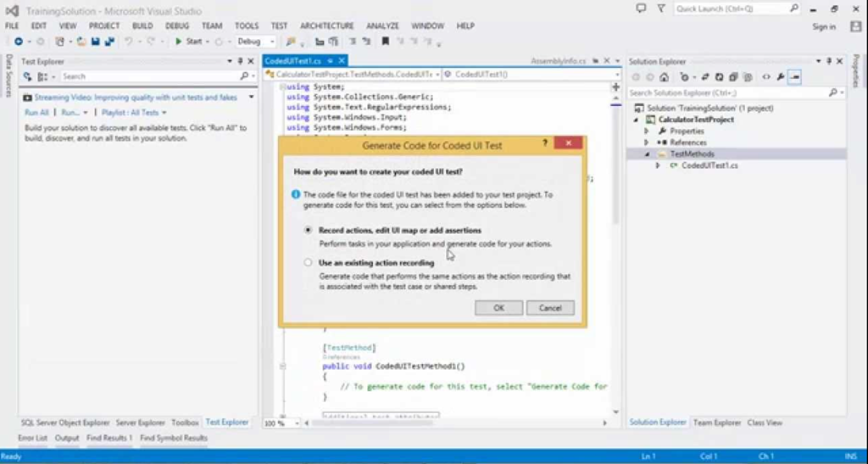Viewport: 868px width, 464px height.
Task: Click the Save All toolbar icon
Action: (x=109, y=41)
